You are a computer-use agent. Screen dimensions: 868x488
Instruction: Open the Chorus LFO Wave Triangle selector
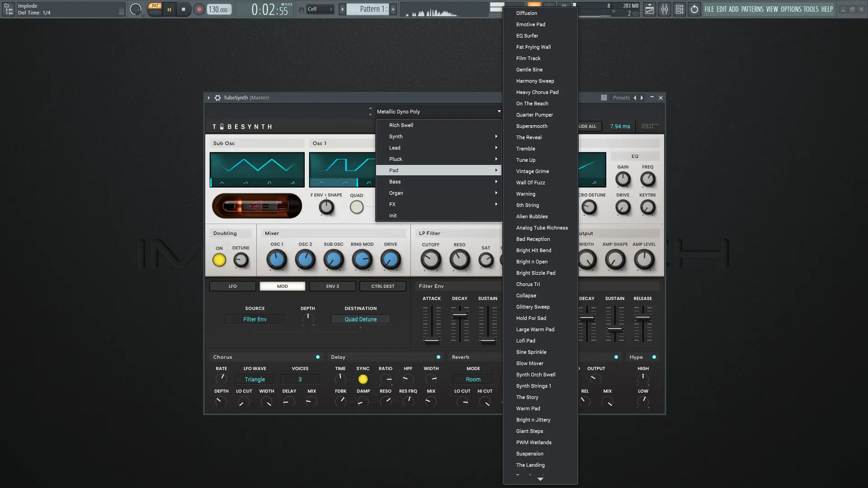click(255, 380)
